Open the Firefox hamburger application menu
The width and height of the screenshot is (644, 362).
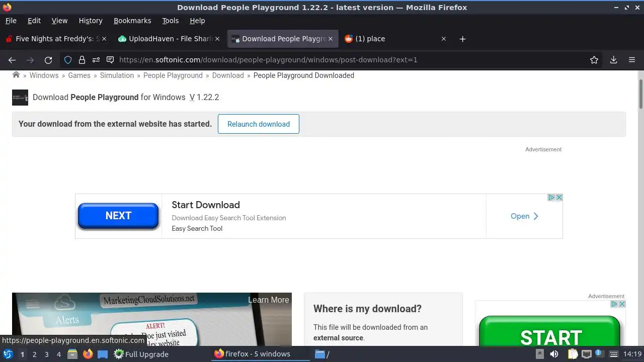[632, 60]
